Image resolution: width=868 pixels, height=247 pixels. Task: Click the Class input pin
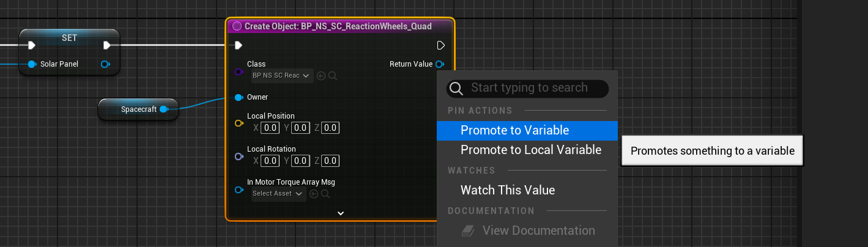[239, 72]
